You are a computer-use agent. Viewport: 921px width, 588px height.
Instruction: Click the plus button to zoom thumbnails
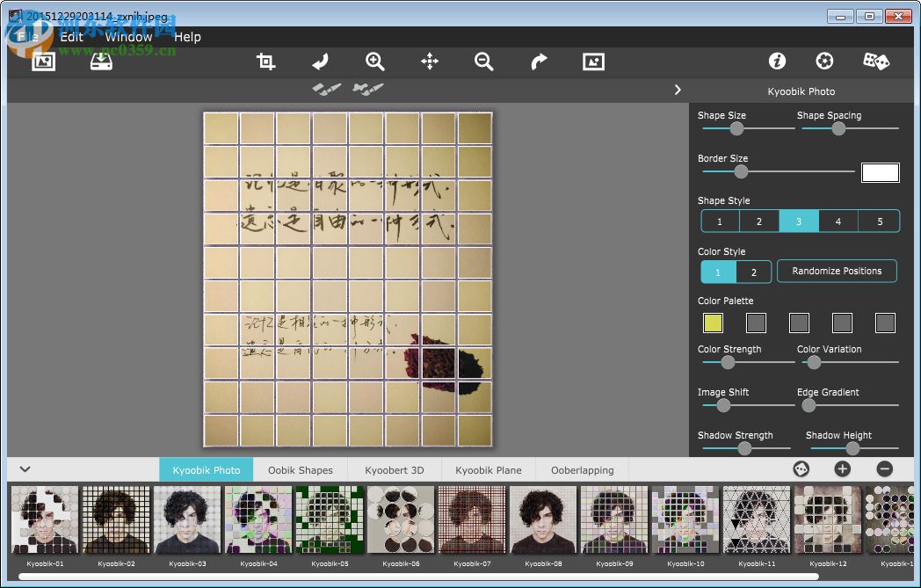842,469
